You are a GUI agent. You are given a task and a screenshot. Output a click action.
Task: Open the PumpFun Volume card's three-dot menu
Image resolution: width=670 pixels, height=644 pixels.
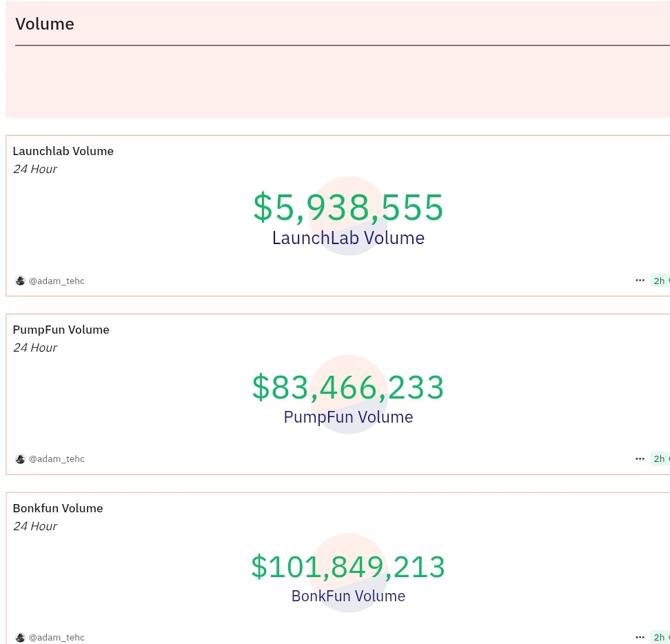(640, 459)
